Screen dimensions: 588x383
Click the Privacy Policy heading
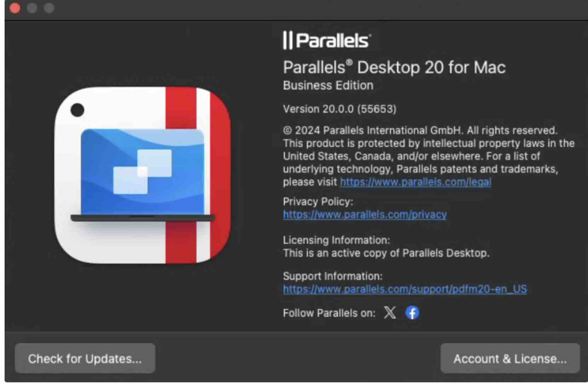318,202
